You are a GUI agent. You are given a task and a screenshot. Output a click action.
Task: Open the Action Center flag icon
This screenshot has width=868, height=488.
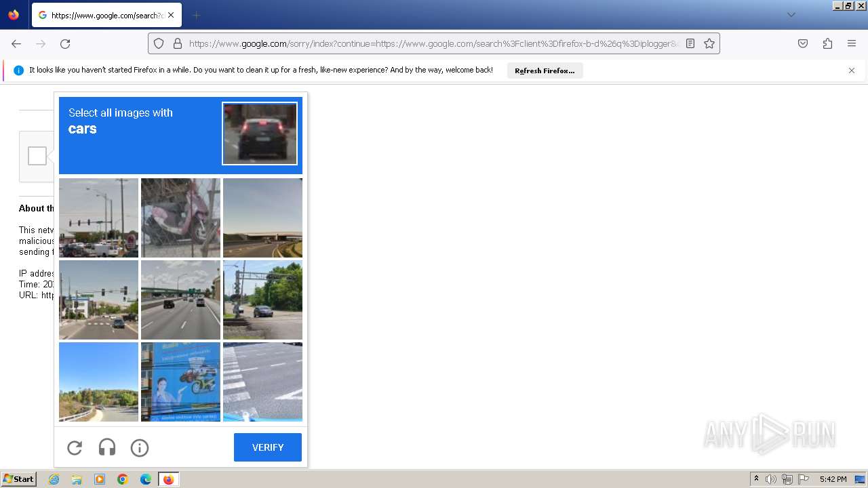[804, 479]
